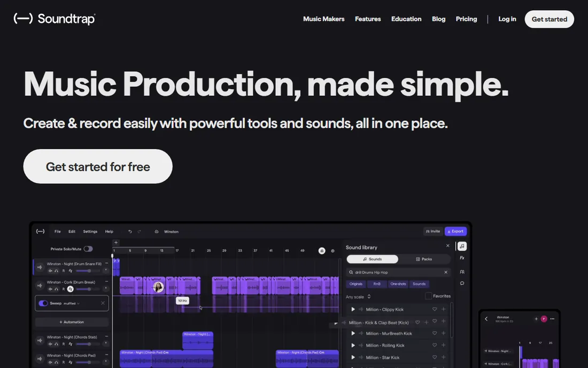Click the sound library search field
Screen dimensions: 588x368
tap(398, 272)
